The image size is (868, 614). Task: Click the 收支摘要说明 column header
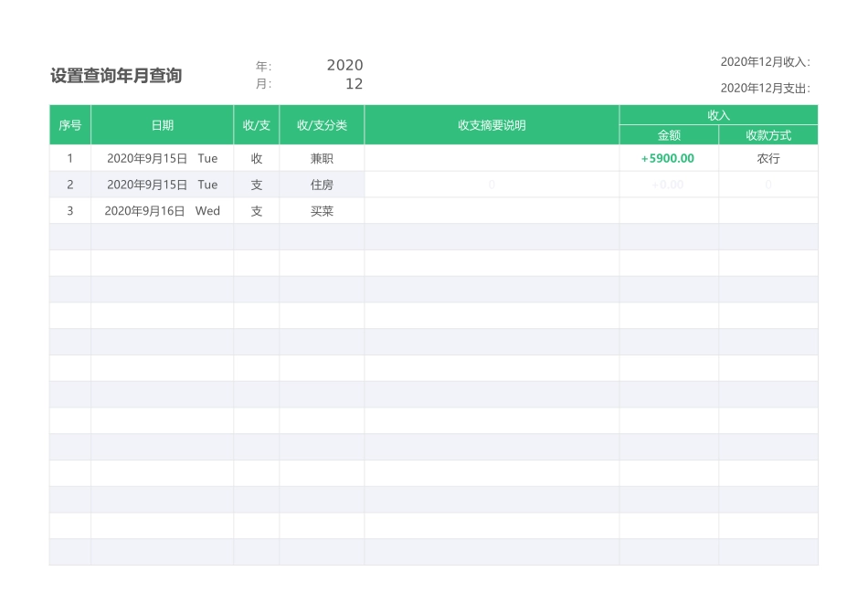(492, 125)
